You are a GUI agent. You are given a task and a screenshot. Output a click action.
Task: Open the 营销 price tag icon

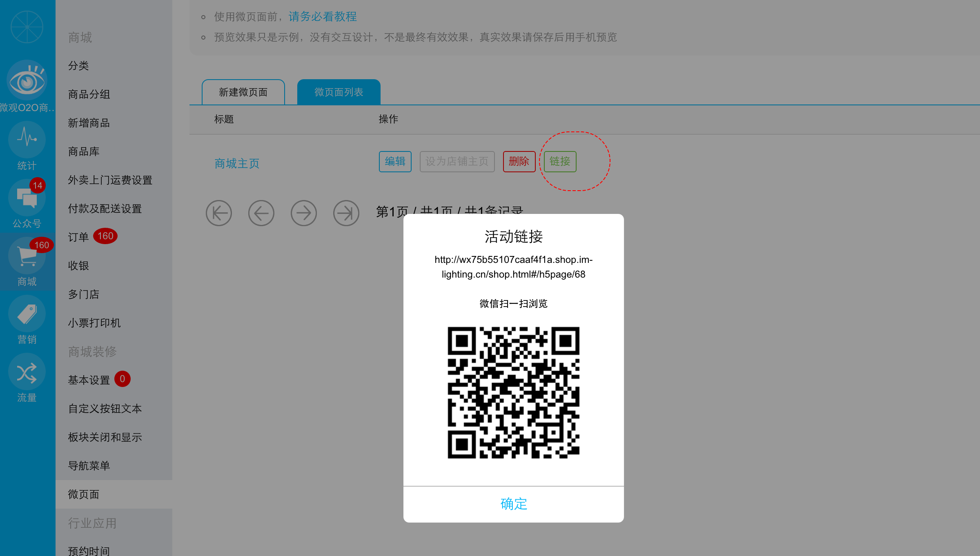click(27, 314)
